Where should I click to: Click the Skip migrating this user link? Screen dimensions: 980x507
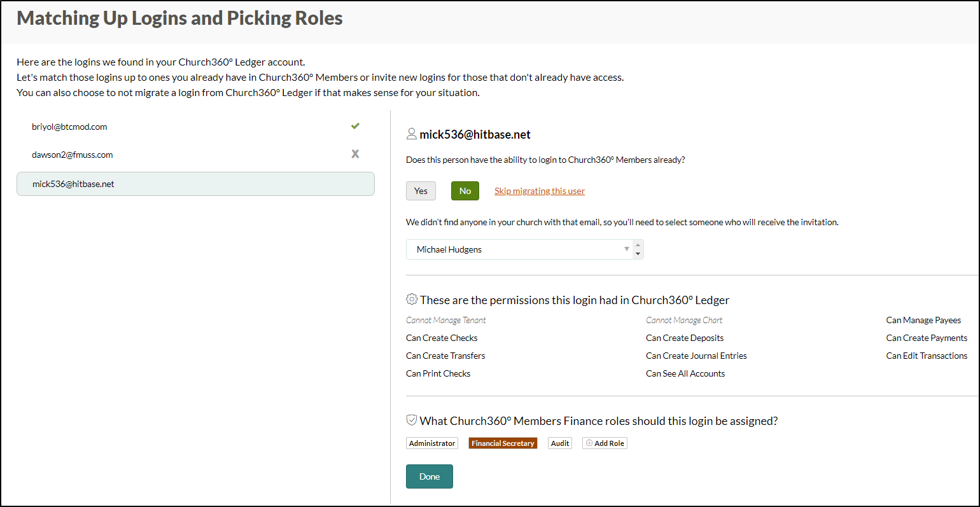[540, 191]
